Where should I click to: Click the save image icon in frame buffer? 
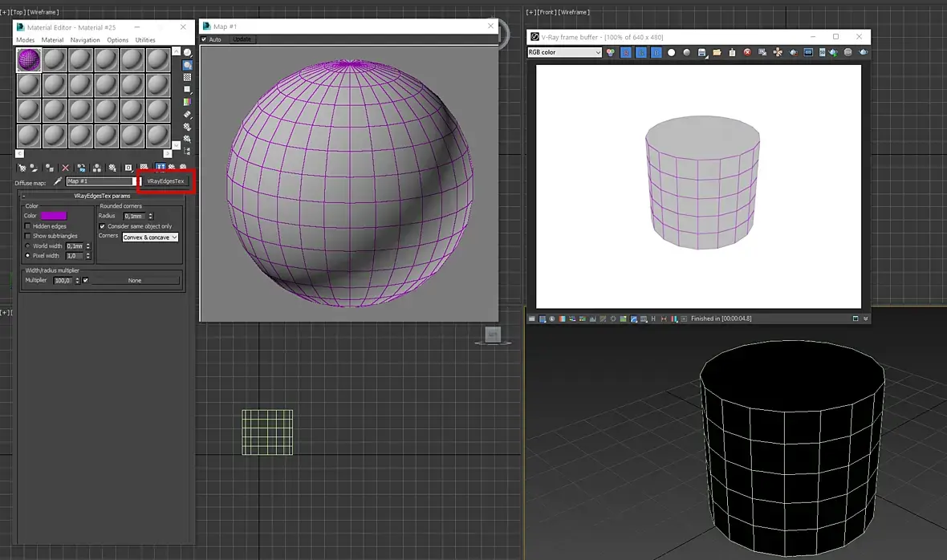pos(702,52)
